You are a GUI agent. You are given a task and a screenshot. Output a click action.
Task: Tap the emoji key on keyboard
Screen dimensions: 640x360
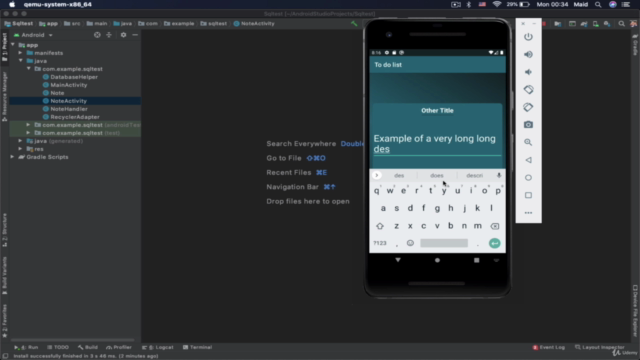(x=410, y=243)
